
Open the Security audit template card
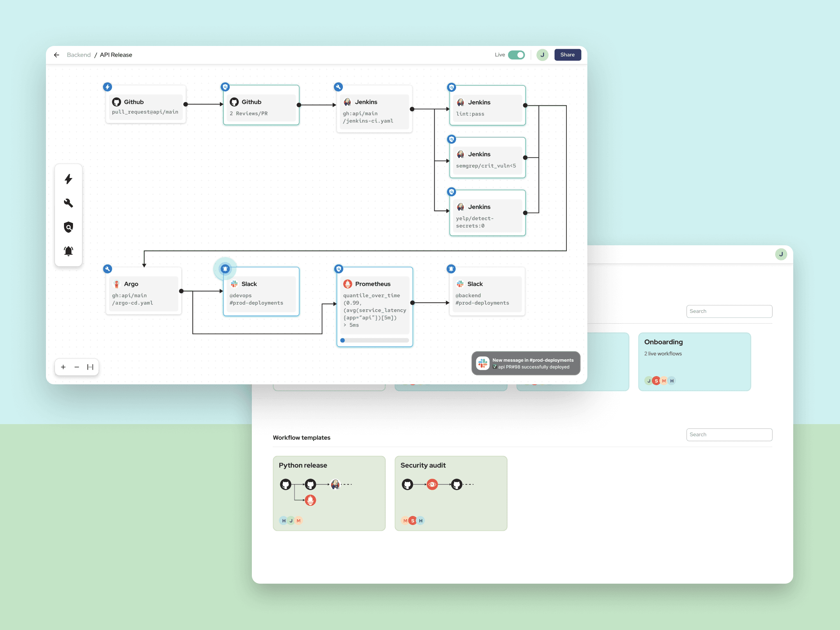[x=451, y=493]
